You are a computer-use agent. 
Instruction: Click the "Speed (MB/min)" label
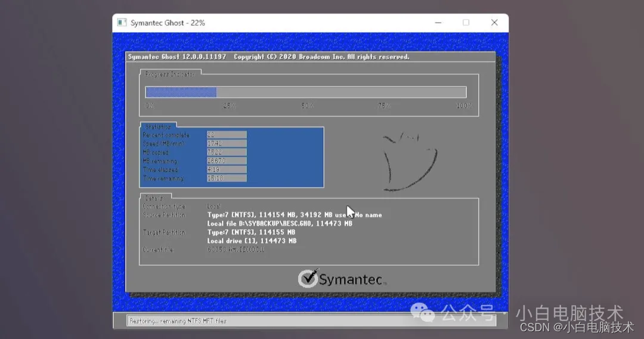coord(163,144)
